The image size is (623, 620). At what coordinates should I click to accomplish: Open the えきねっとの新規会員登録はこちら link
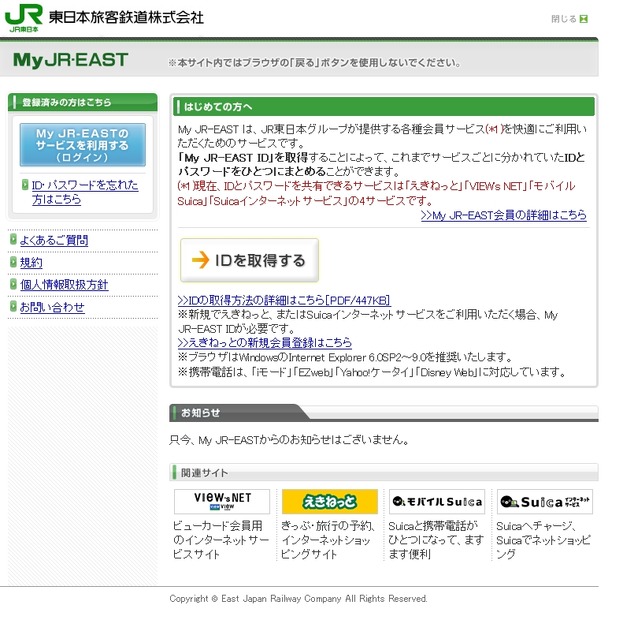coord(265,342)
